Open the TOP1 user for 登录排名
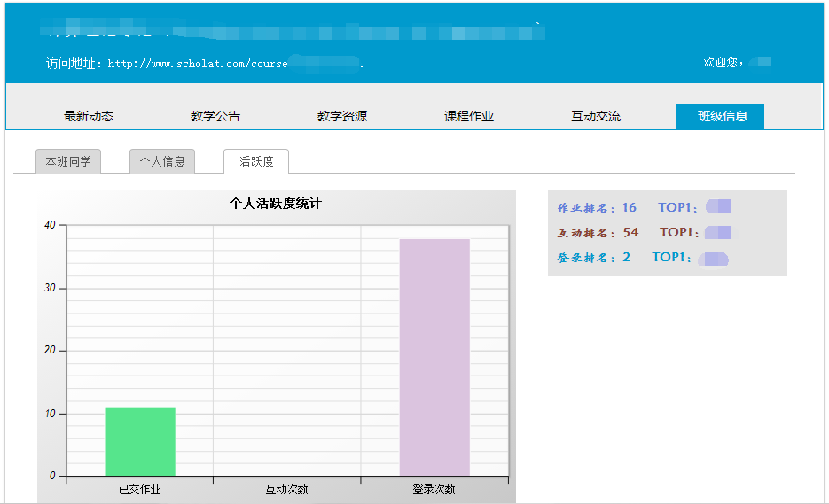Viewport: 829px width, 504px height. (713, 258)
